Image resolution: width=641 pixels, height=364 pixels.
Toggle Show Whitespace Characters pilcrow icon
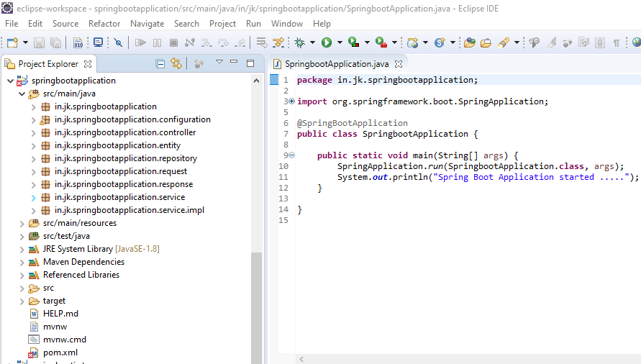point(616,42)
